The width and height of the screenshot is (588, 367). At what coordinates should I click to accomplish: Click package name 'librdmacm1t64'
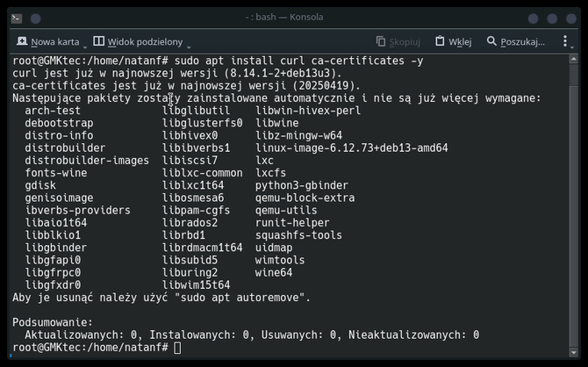tap(202, 248)
